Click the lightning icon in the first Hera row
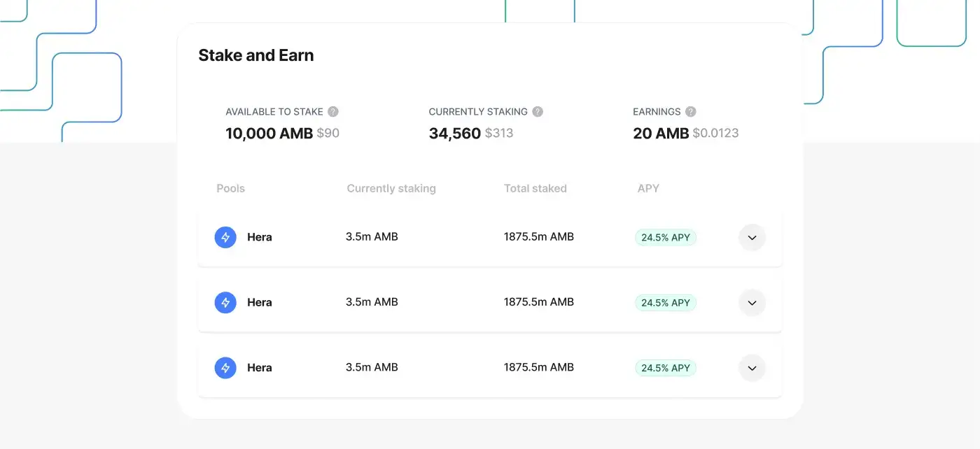This screenshot has height=449, width=980. (x=225, y=237)
